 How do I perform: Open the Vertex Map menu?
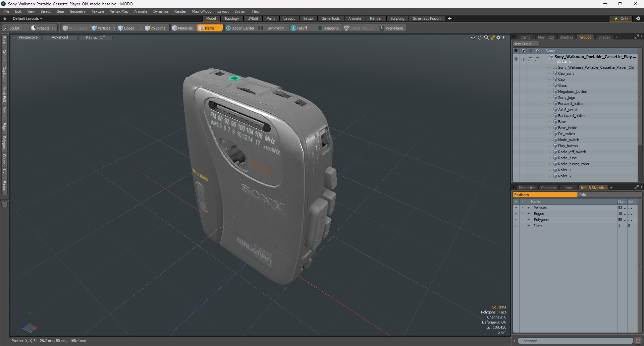(119, 11)
